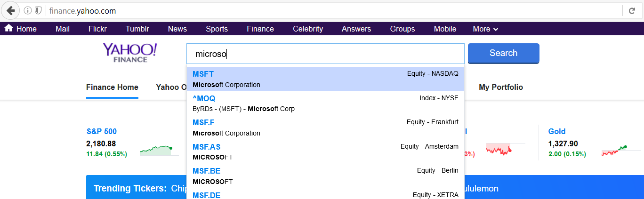The image size is (644, 199).
Task: Click the Yahoo Finance logo
Action: tap(130, 53)
